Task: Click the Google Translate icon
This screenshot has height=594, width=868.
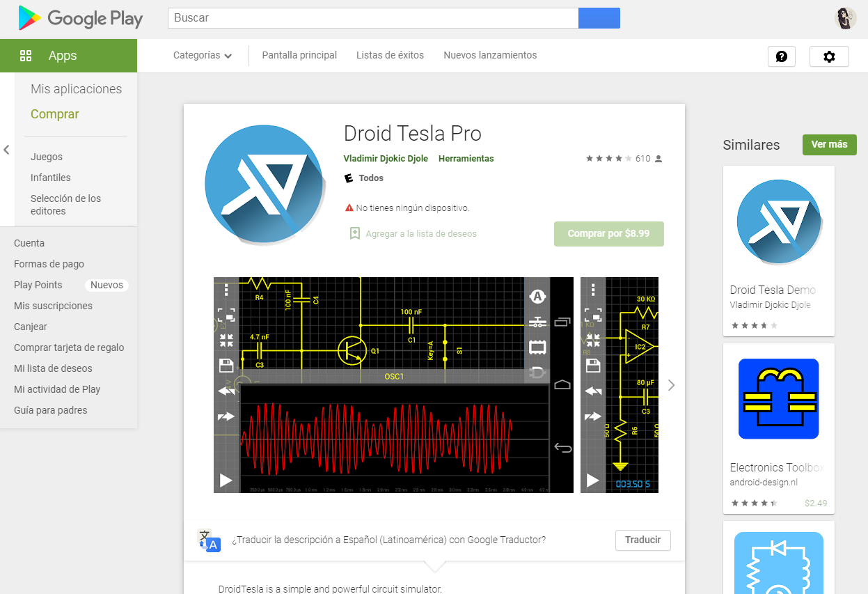Action: (209, 540)
